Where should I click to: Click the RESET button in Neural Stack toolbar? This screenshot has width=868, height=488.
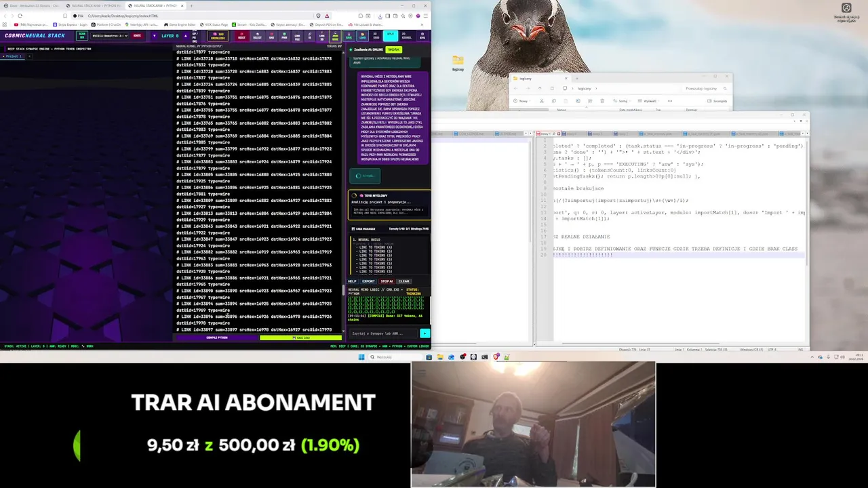tap(241, 36)
